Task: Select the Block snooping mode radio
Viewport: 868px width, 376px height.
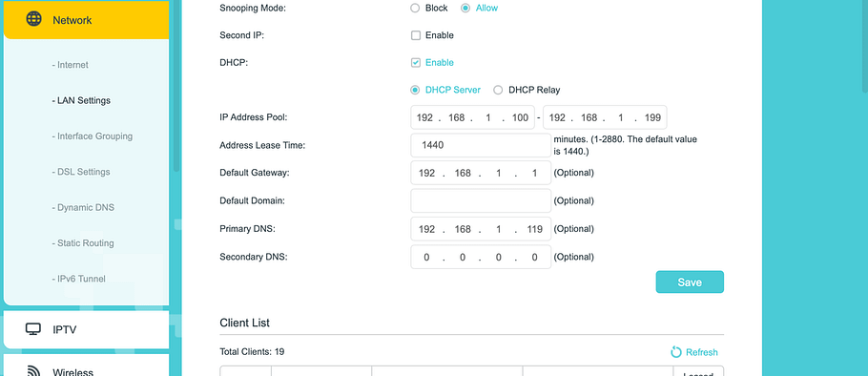Action: (x=415, y=8)
